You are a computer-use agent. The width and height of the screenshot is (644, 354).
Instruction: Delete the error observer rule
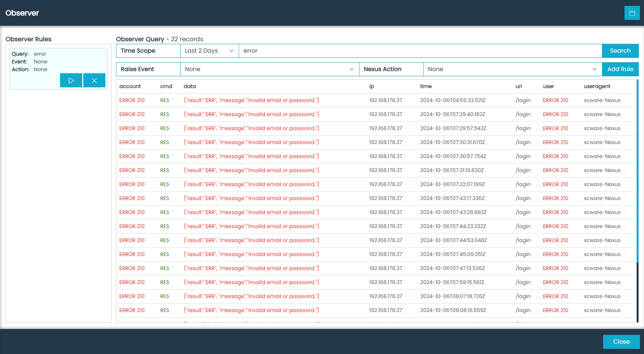tap(94, 80)
